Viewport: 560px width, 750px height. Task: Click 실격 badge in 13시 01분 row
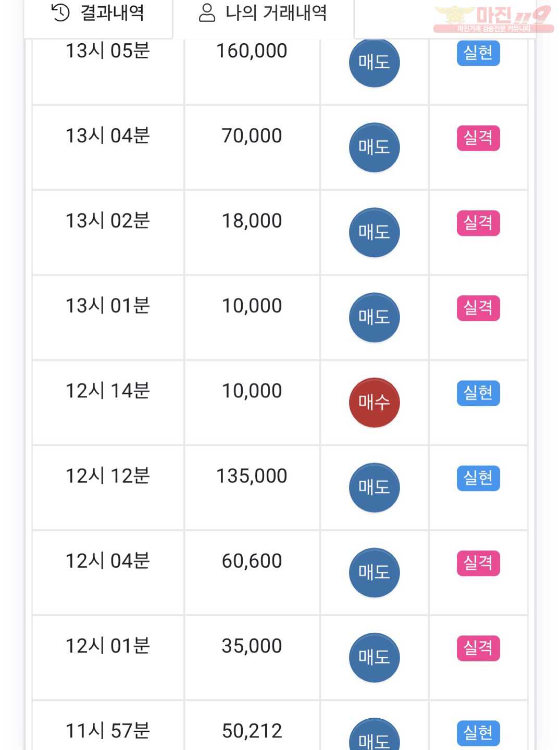478,308
